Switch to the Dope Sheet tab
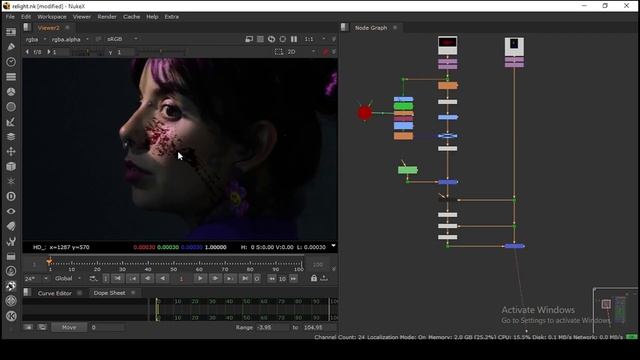Screen dimensions: 640x360 (109, 293)
